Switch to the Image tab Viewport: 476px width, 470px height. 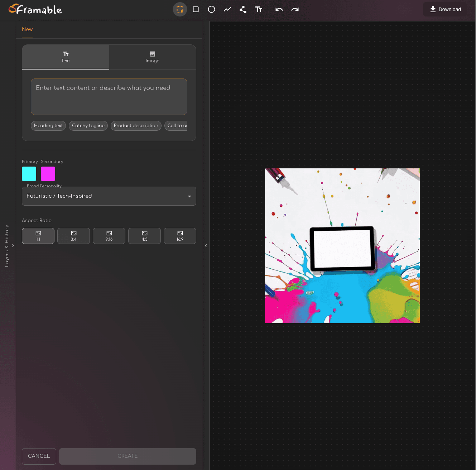point(152,57)
